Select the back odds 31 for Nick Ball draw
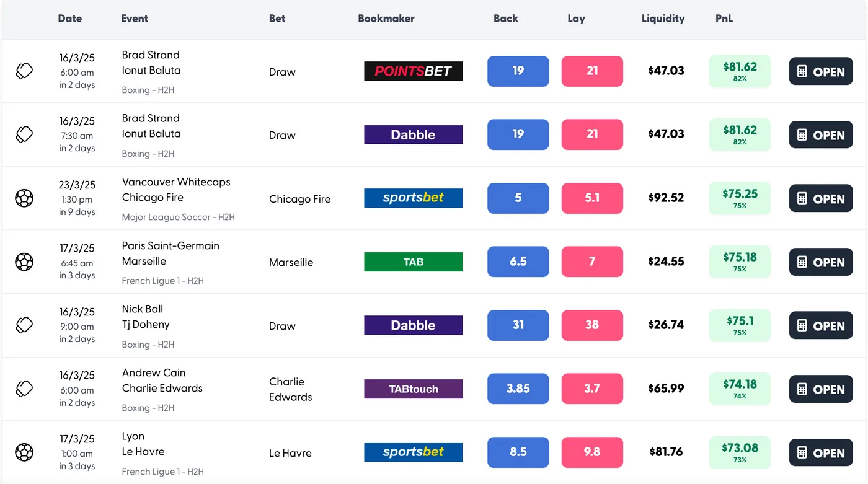 [518, 325]
